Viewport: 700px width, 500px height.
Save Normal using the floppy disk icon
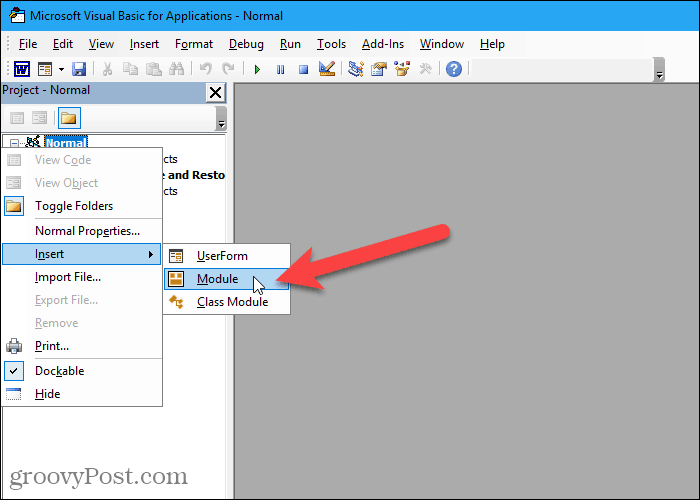coord(79,69)
